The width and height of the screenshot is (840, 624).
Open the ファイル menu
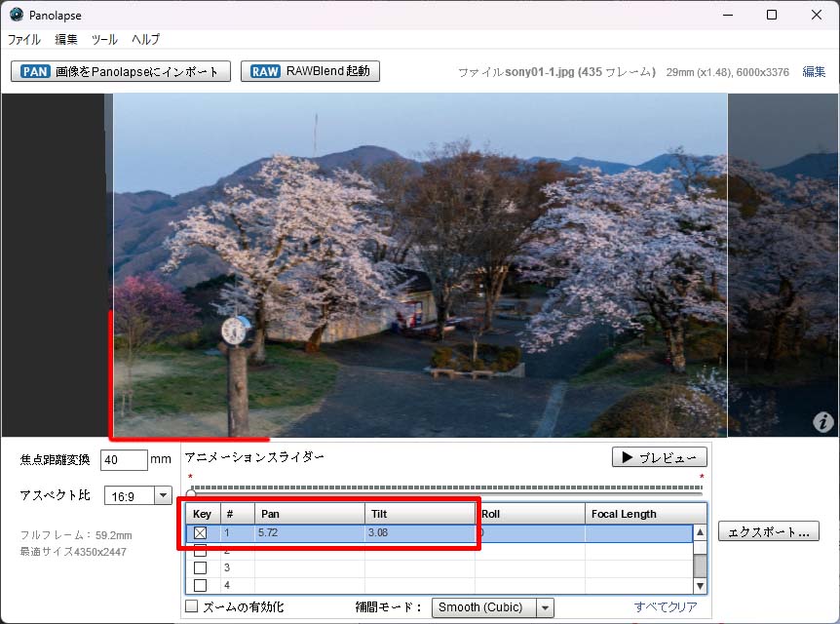pyautogui.click(x=24, y=40)
